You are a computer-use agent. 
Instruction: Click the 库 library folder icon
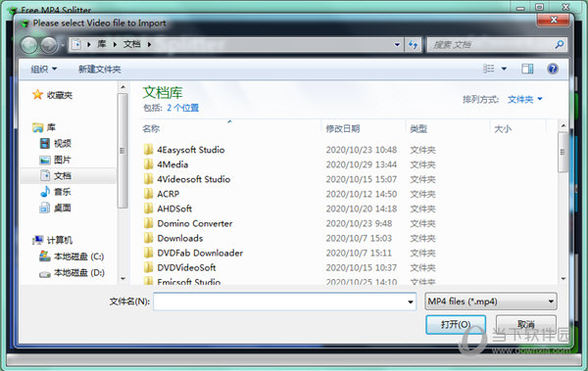[38, 127]
